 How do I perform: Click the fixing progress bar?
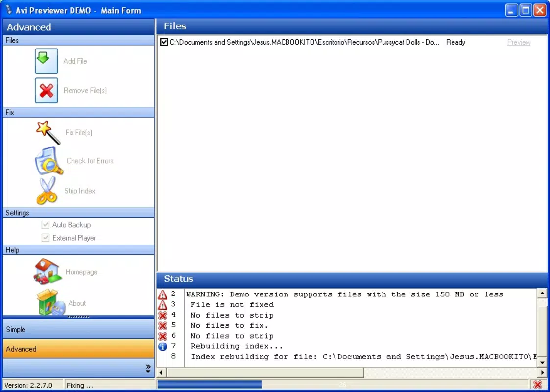coord(343,385)
